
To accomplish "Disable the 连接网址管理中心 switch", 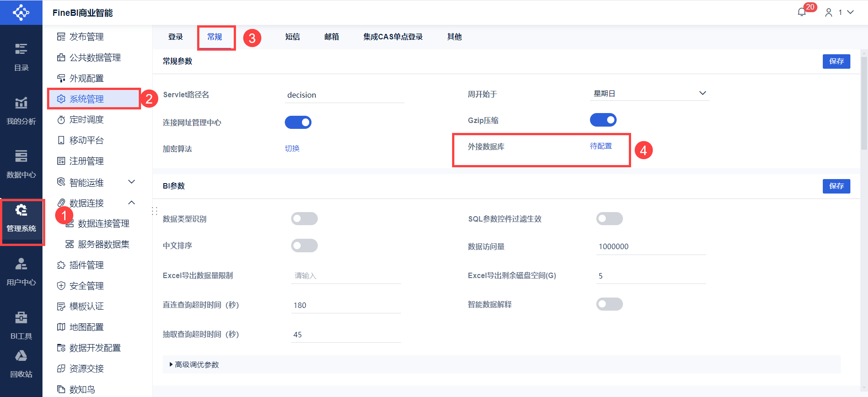I will pyautogui.click(x=298, y=122).
